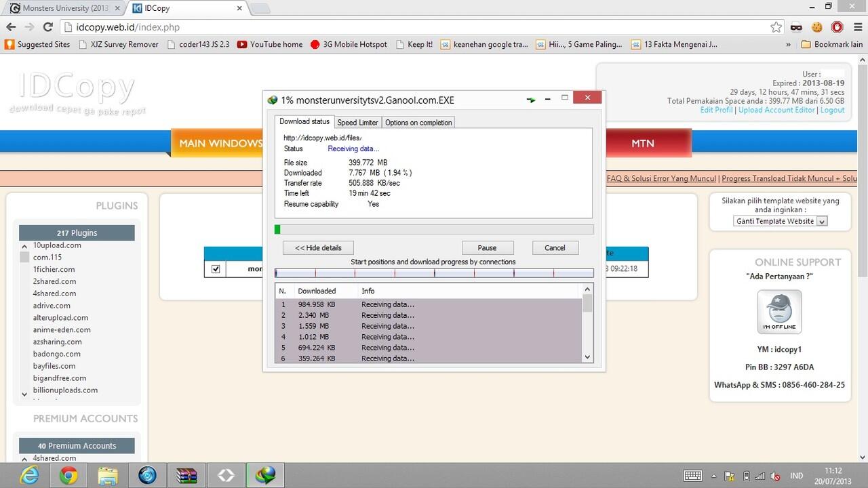Open the cookie extension icon
The height and width of the screenshot is (488, 868).
(817, 27)
